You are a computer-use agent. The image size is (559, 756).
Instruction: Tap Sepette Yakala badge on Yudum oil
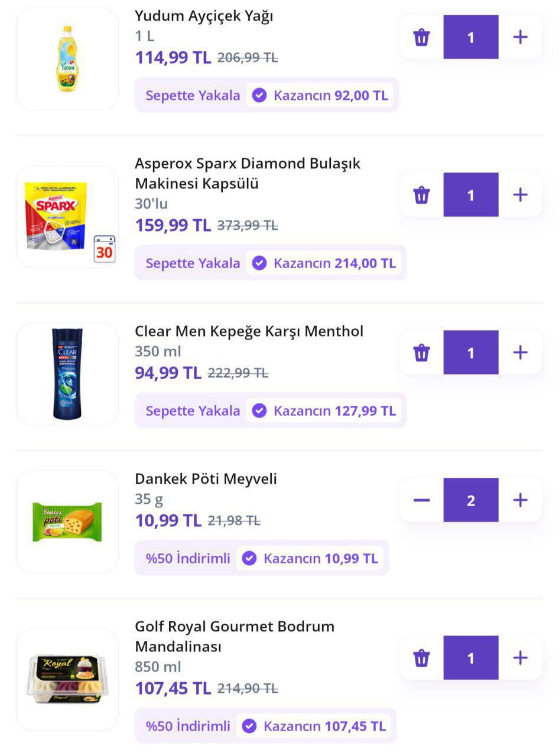coord(193,96)
